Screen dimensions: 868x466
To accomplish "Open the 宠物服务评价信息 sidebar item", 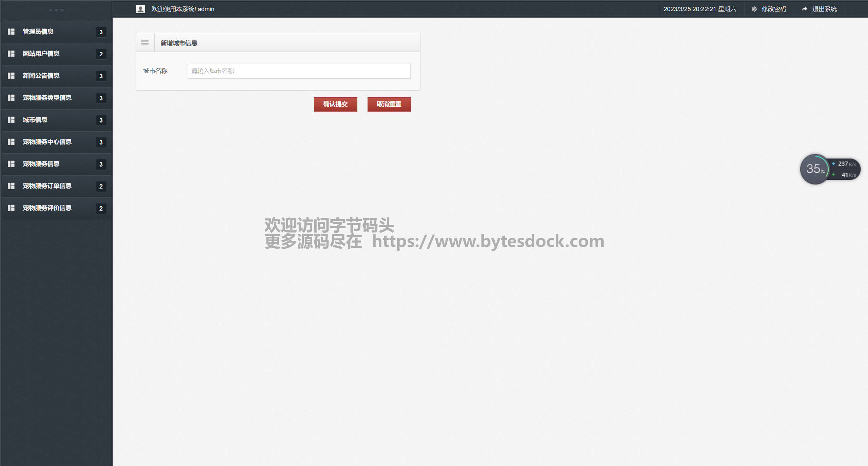I will tap(47, 208).
